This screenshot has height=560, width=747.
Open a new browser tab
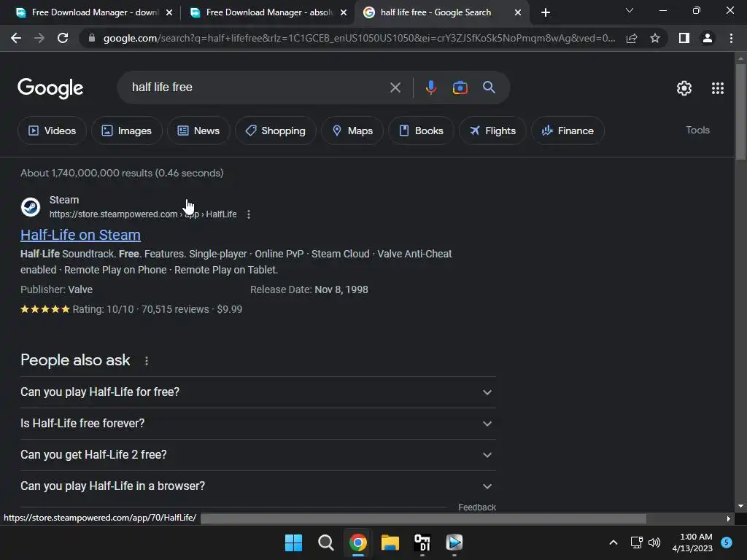(546, 12)
